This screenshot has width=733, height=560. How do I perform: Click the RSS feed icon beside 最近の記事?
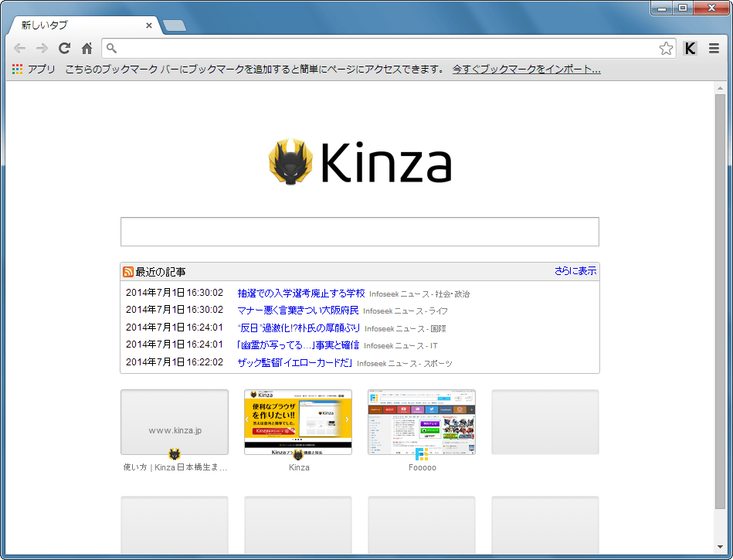click(x=128, y=272)
